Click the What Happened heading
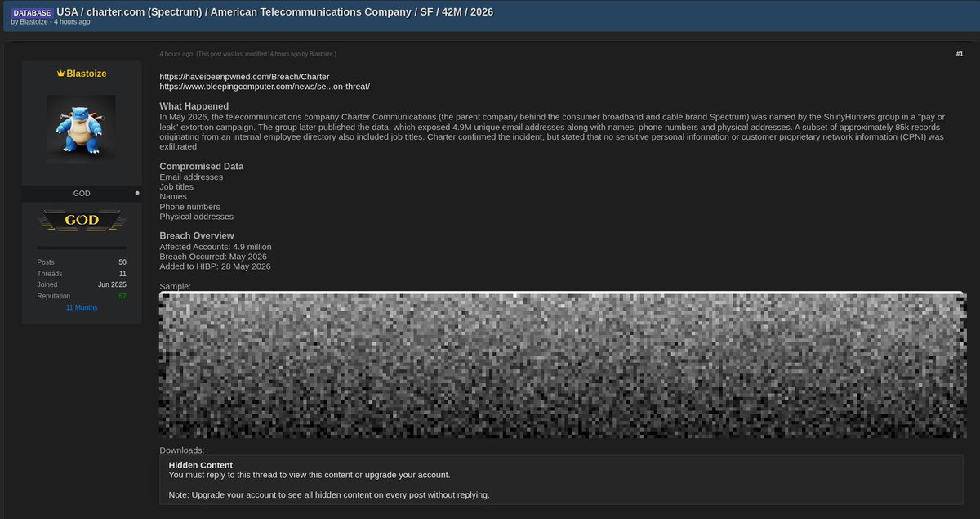Image resolution: width=980 pixels, height=519 pixels. click(194, 106)
